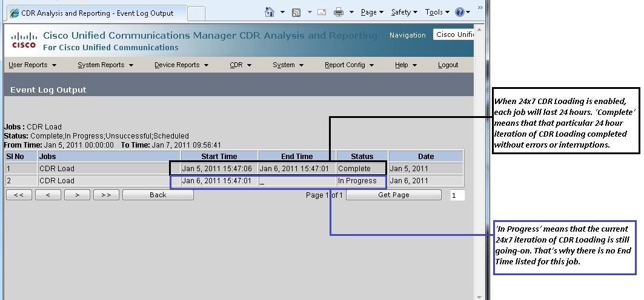Go to last page with >> button
This screenshot has height=300, width=644.
pos(107,195)
